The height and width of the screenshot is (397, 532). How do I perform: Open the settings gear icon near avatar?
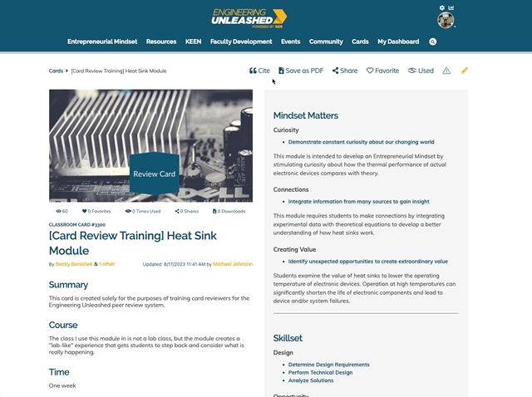(x=441, y=7)
